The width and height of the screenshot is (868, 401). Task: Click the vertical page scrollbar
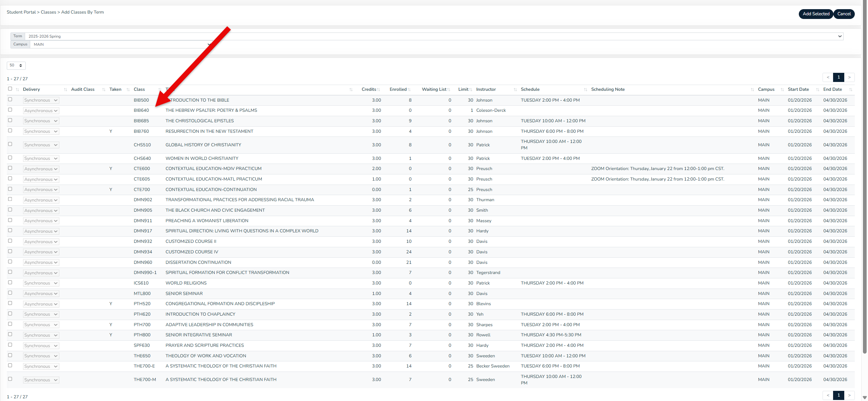click(864, 169)
